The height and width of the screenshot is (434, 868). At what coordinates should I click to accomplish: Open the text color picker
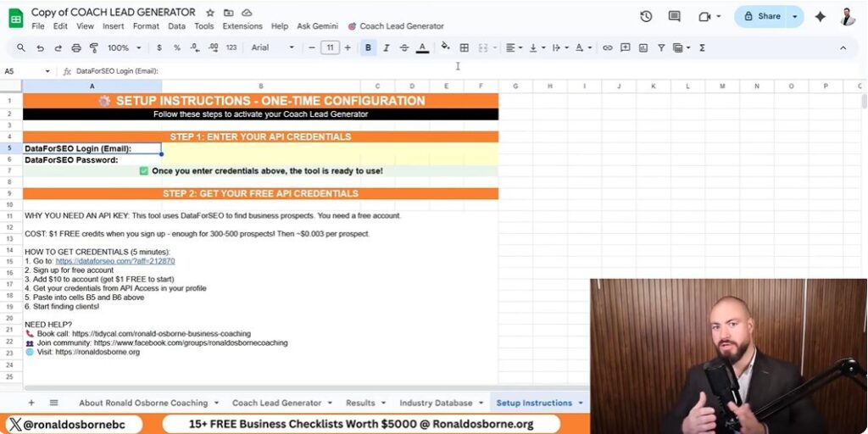(422, 48)
